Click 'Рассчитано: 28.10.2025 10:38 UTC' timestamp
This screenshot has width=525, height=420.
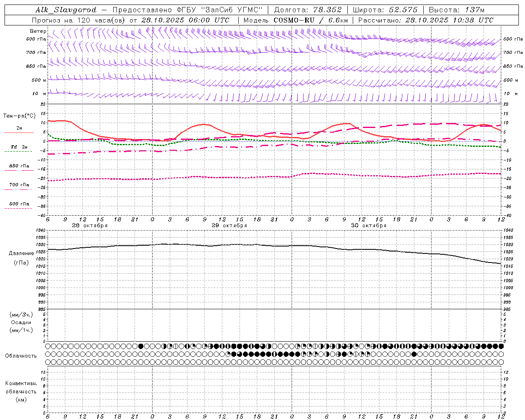click(426, 20)
